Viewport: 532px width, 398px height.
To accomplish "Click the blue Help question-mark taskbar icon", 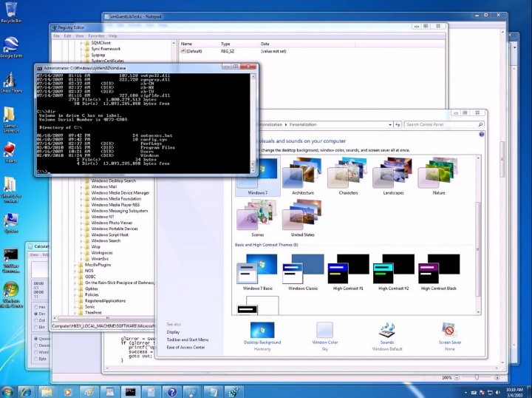I will click(x=172, y=391).
